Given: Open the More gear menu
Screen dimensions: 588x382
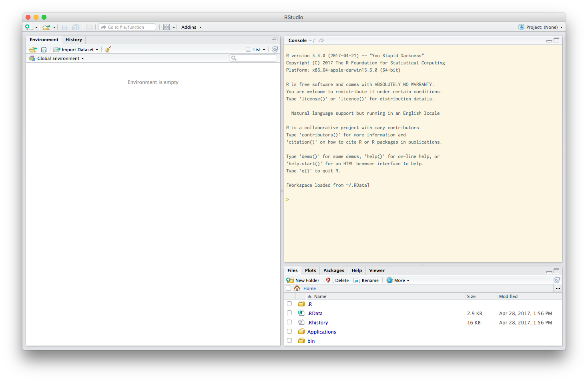Looking at the screenshot, I should (x=398, y=280).
